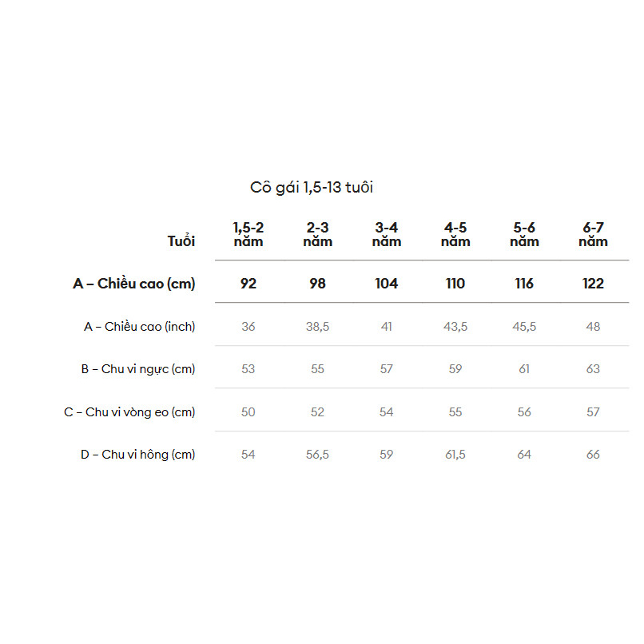Click the inch height value 38,5

pyautogui.click(x=317, y=327)
